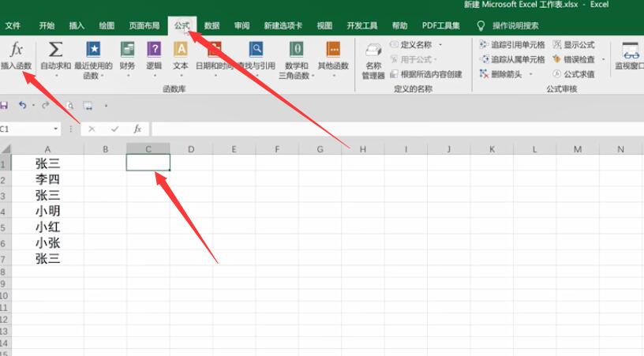Open More Functions (其他函数) menu
This screenshot has height=356, width=644.
333,58
